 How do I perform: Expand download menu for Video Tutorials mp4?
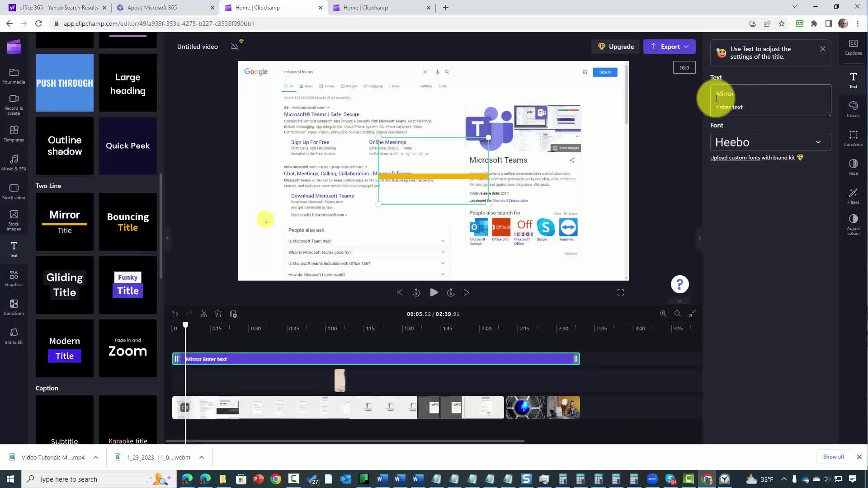96,457
